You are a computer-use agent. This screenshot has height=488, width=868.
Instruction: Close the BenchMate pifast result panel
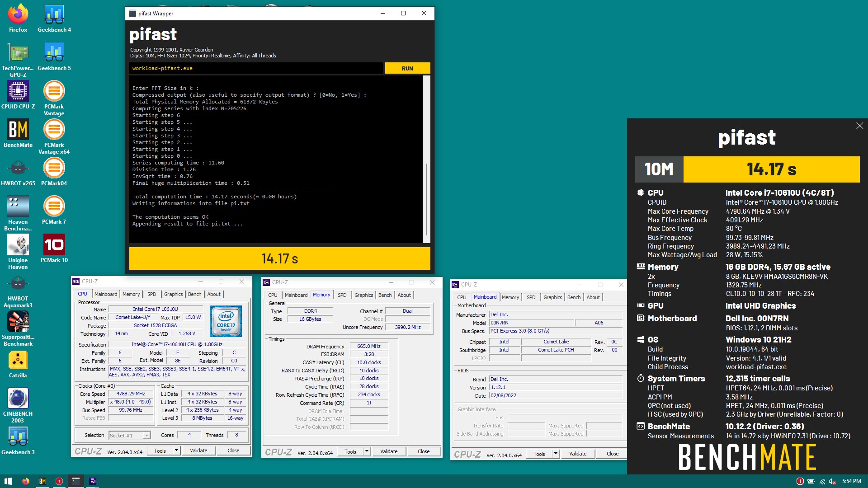click(859, 126)
